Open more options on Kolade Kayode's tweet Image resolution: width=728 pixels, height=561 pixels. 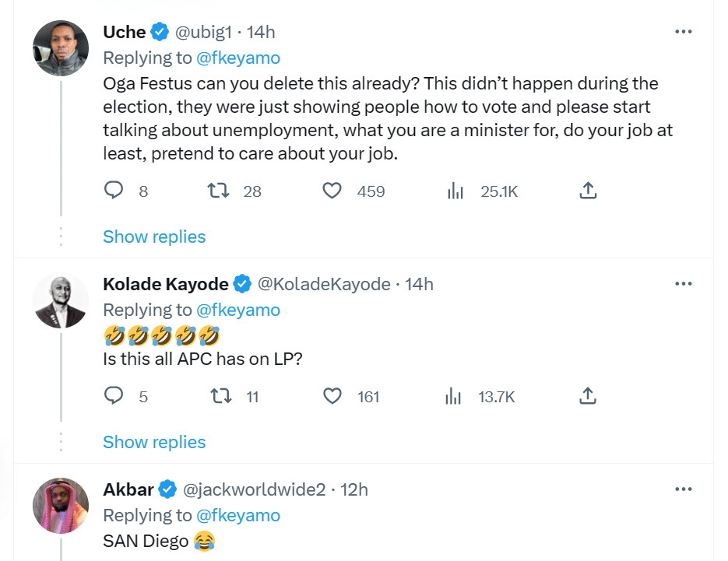tap(683, 284)
